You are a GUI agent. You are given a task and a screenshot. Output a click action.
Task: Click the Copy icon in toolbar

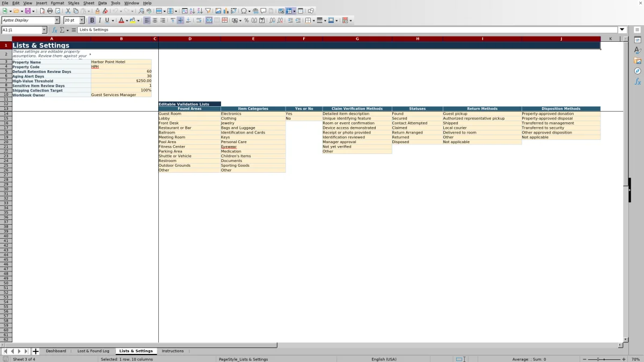click(x=76, y=11)
